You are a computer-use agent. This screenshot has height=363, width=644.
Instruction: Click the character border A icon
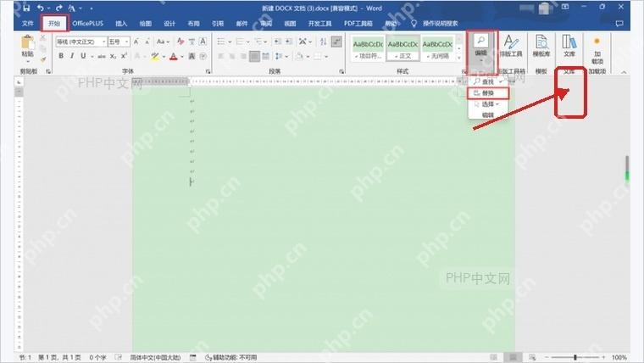(203, 41)
